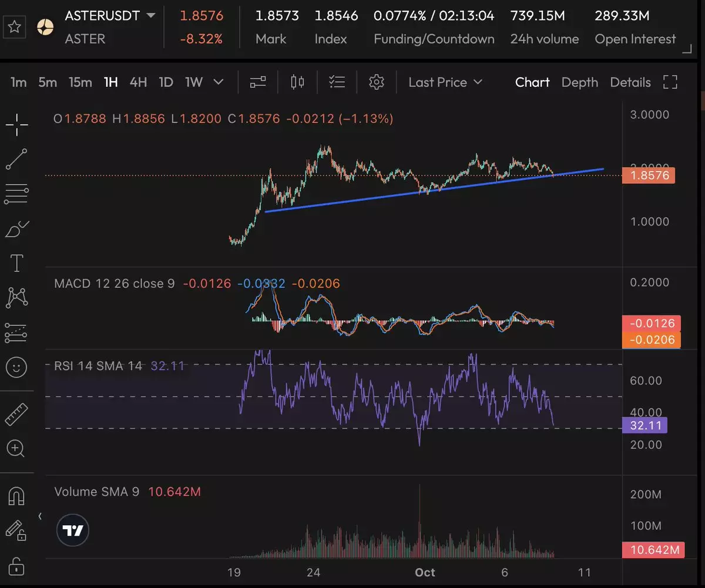Open the brush drawing tool
This screenshot has height=588, width=705.
pyautogui.click(x=16, y=229)
